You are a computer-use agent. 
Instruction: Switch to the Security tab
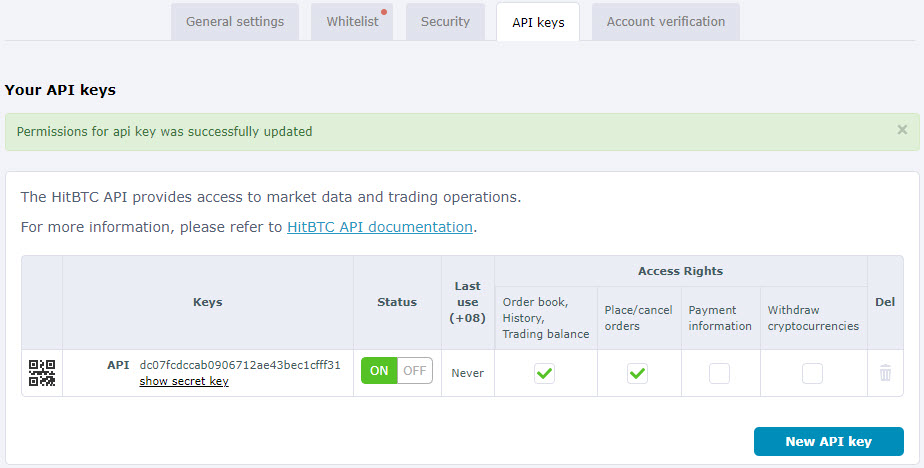[x=445, y=22]
